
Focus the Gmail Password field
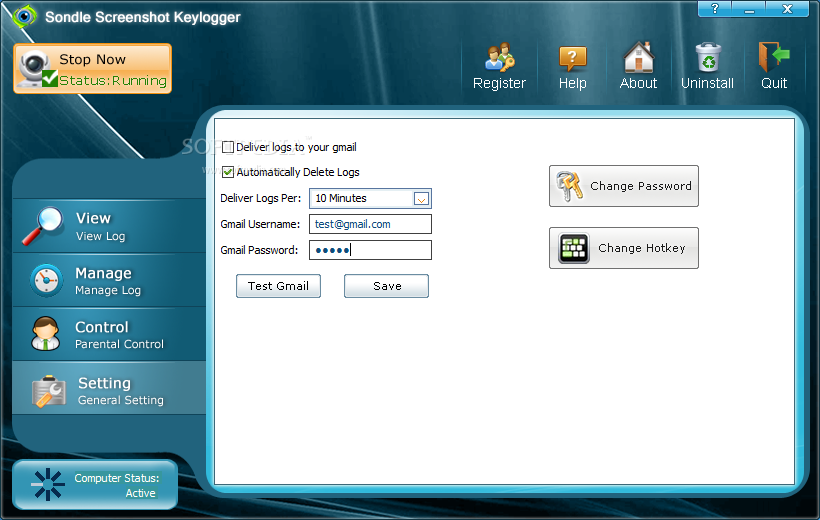tap(370, 250)
